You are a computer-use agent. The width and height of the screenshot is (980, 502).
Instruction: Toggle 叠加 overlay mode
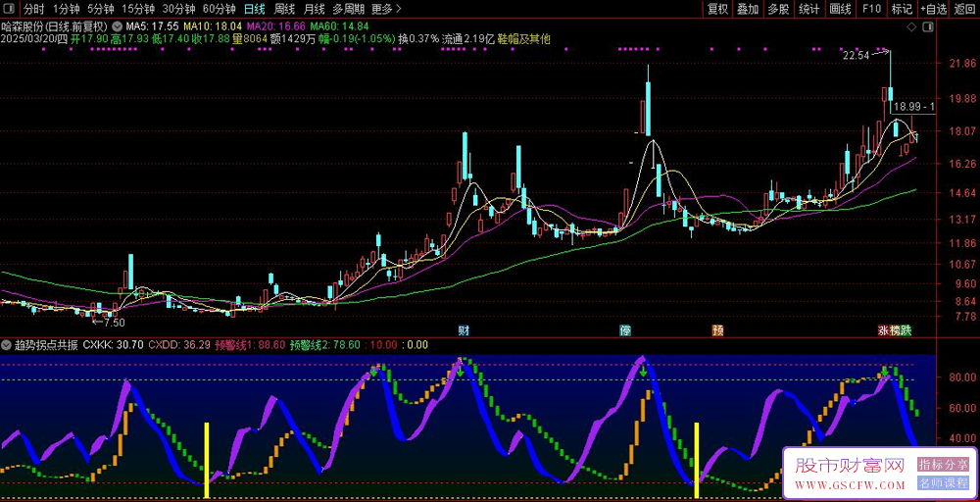click(x=748, y=9)
